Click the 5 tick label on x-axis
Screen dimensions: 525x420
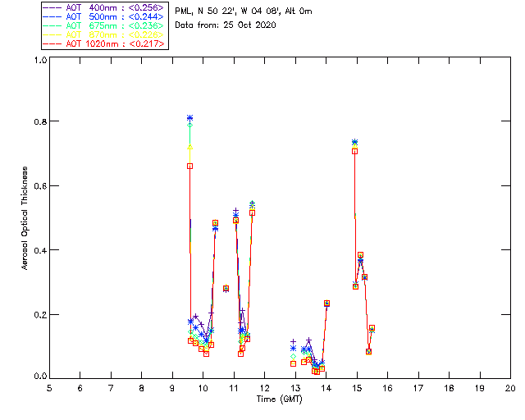click(x=49, y=387)
